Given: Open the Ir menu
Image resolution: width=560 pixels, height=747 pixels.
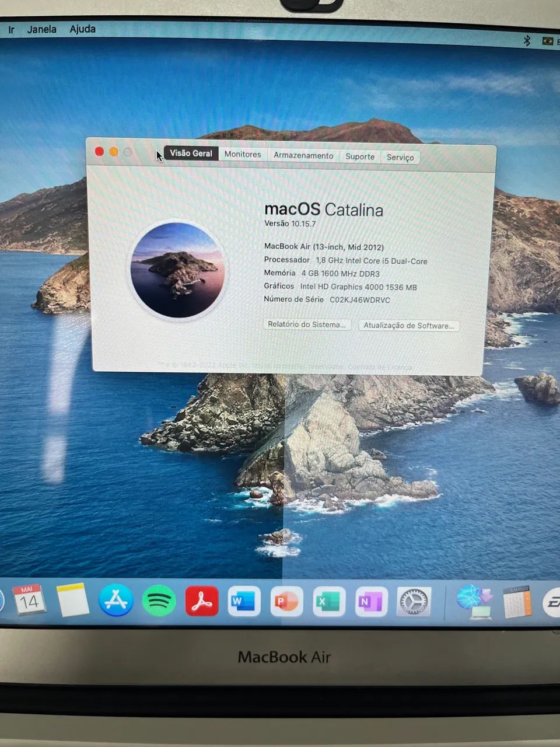Looking at the screenshot, I should pos(11,29).
